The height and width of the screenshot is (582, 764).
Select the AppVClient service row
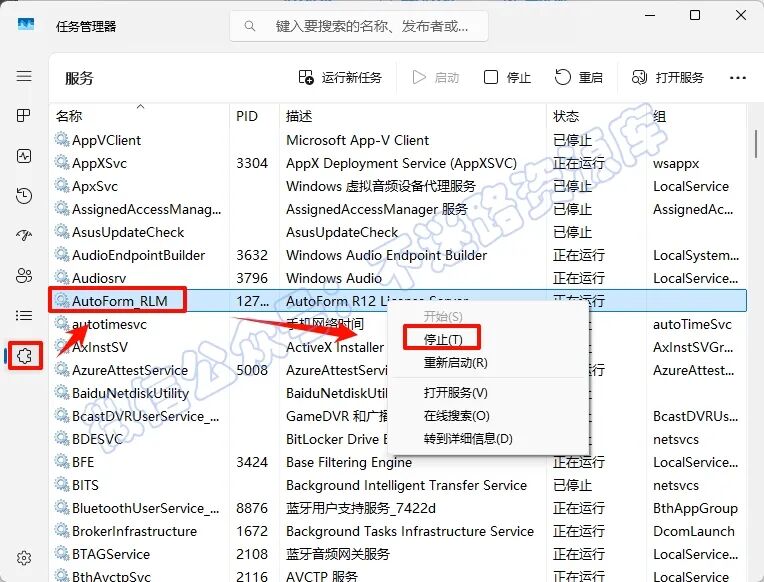[x=398, y=140]
